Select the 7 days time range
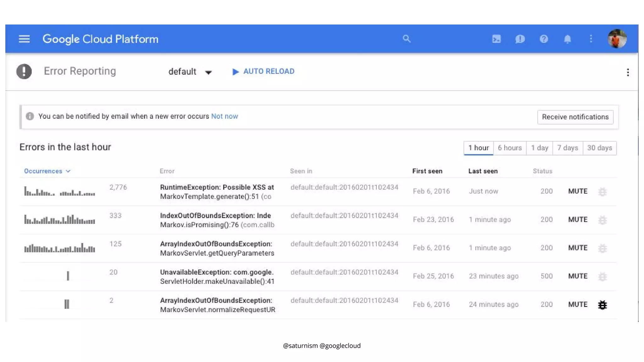 click(x=568, y=148)
